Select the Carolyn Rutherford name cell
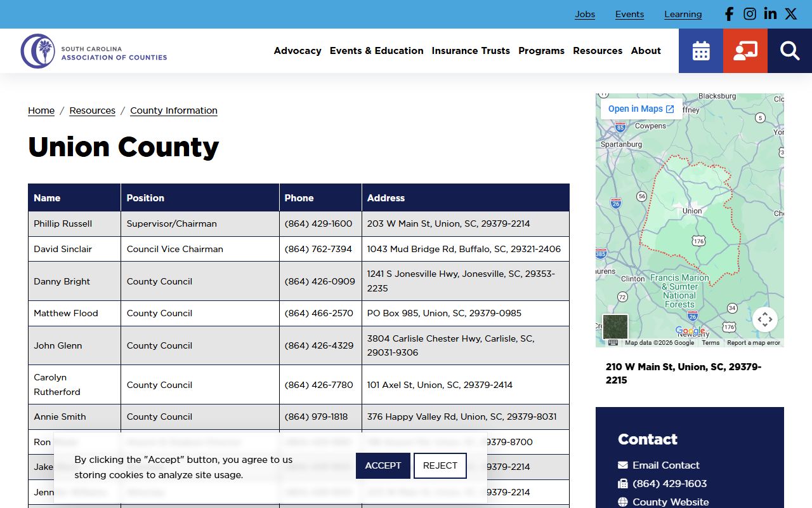 tap(75, 385)
